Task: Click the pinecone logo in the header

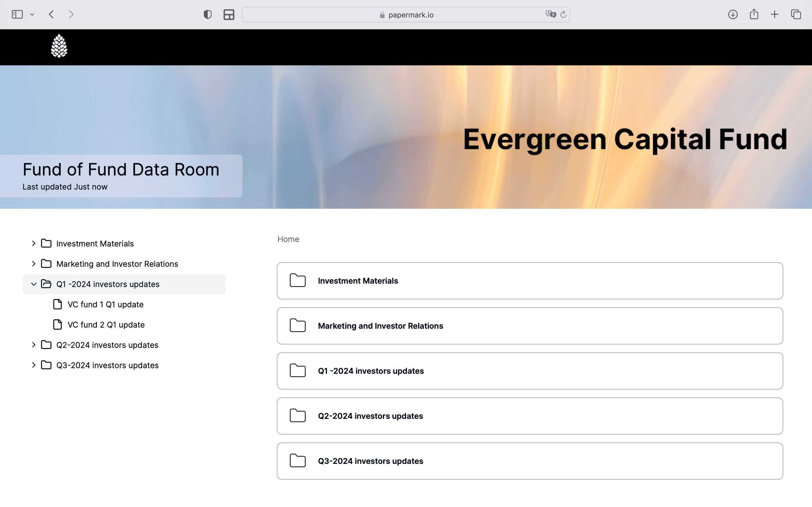Action: pyautogui.click(x=59, y=46)
